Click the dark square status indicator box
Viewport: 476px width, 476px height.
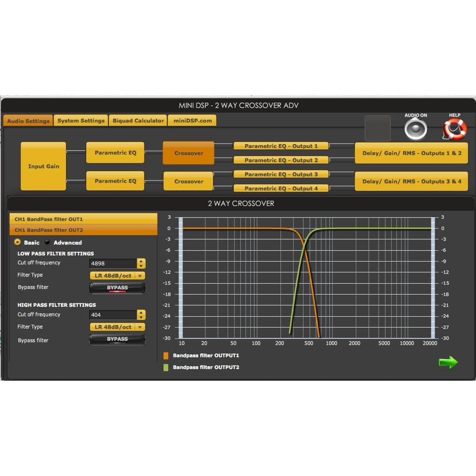coord(377,128)
